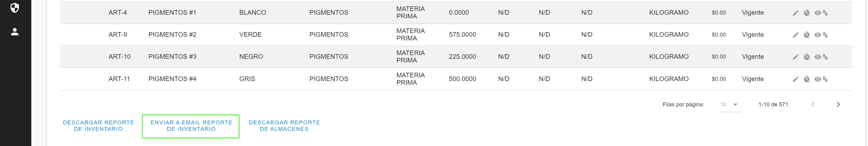Click Descargar Reporte de Almacenes
Screen dimensions: 868x146
coord(284,126)
